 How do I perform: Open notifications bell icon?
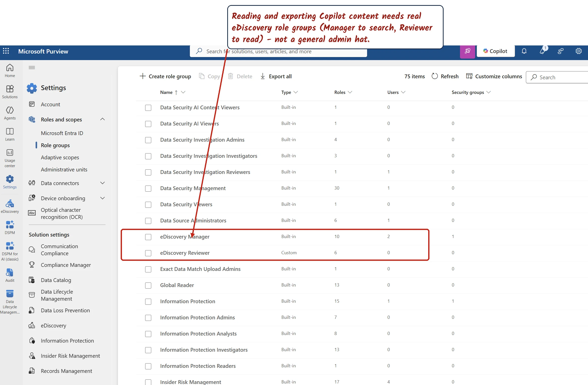pyautogui.click(x=524, y=51)
